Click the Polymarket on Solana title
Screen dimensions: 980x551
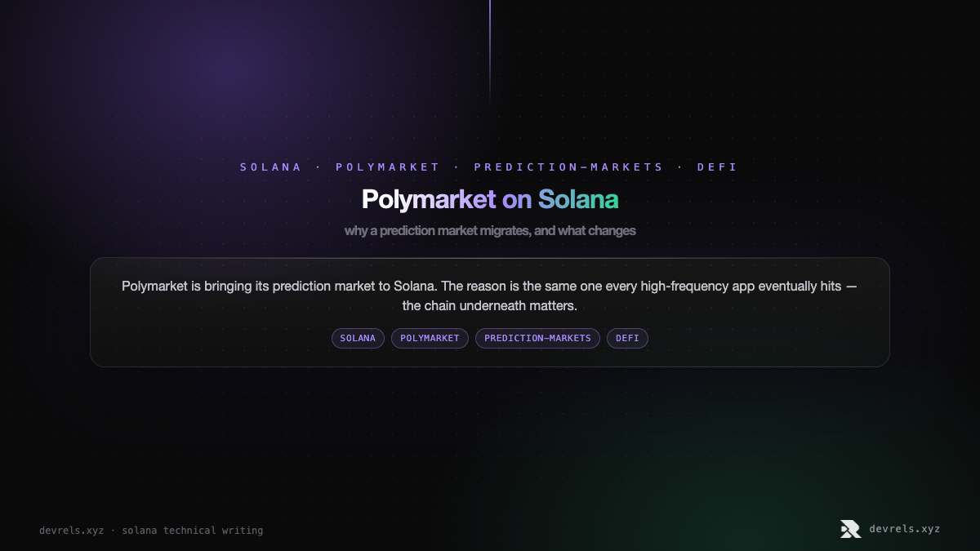pyautogui.click(x=490, y=199)
